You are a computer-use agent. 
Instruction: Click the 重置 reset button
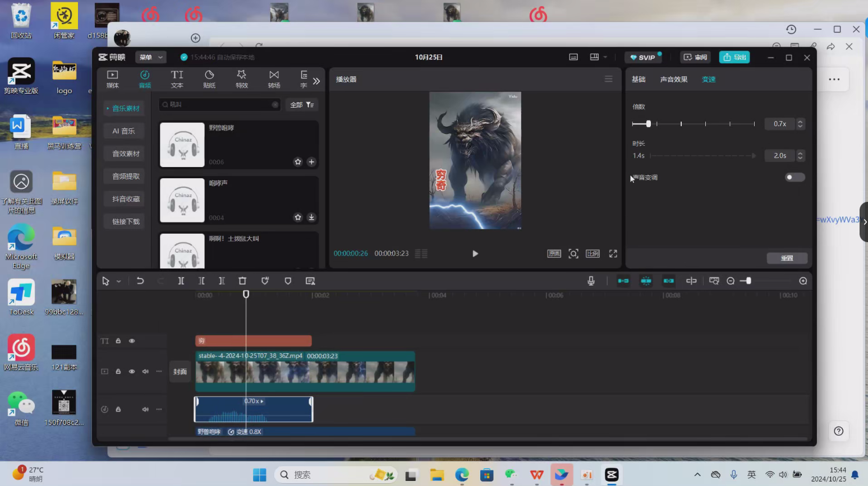point(787,258)
